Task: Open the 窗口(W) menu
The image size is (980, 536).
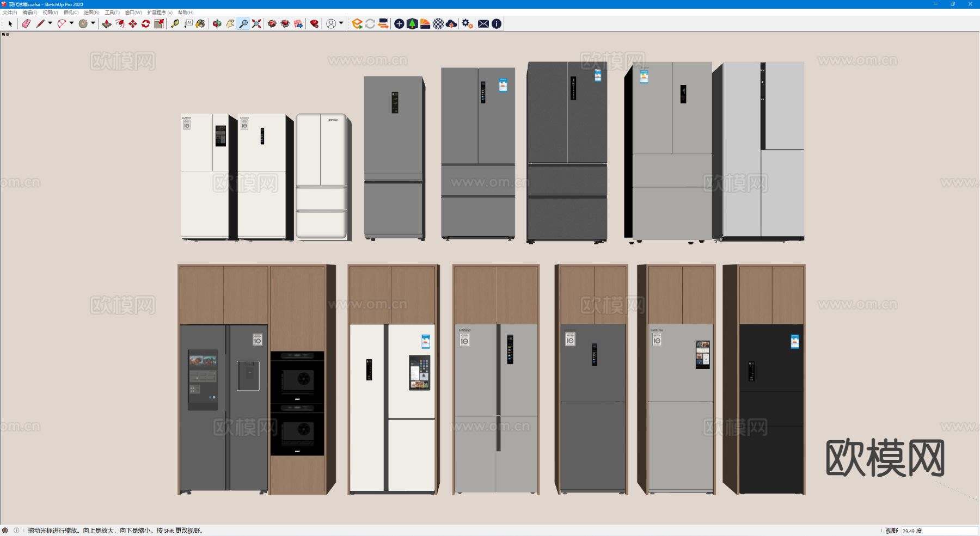Action: point(133,13)
